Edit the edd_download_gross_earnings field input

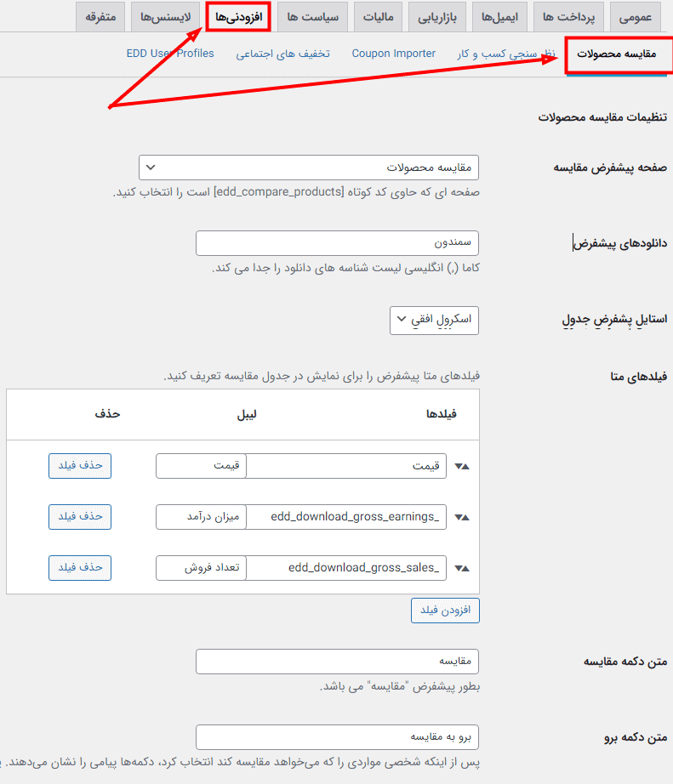coord(346,517)
